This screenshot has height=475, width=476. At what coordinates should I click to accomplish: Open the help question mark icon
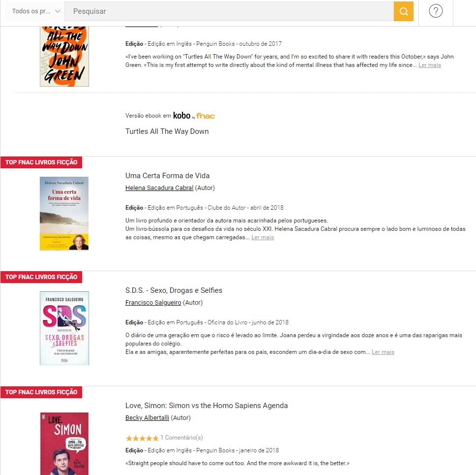point(436,11)
